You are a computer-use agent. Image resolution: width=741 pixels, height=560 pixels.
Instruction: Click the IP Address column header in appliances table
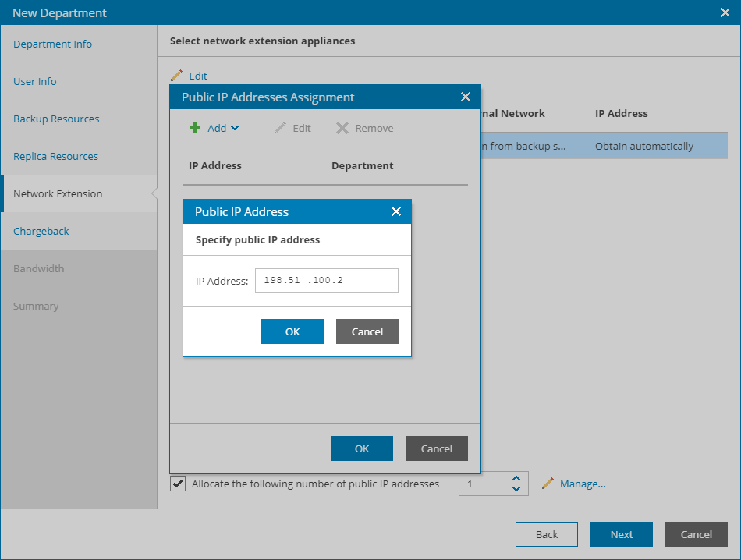click(622, 113)
